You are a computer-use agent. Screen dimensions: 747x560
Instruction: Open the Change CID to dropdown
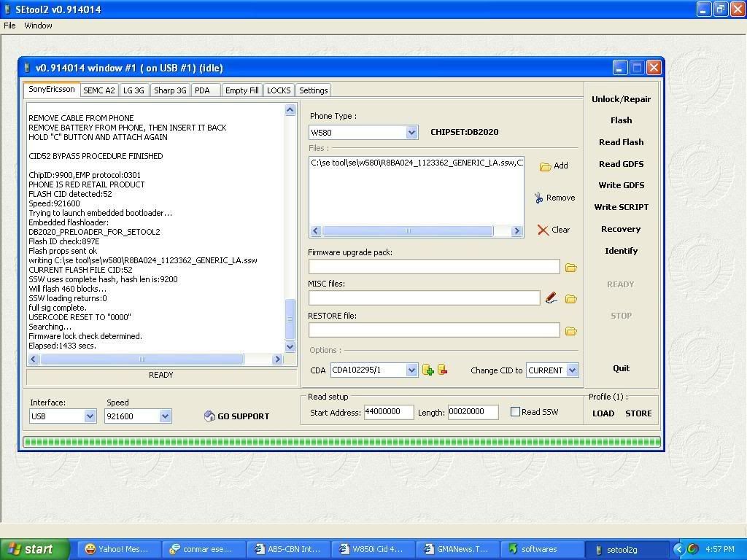(573, 370)
